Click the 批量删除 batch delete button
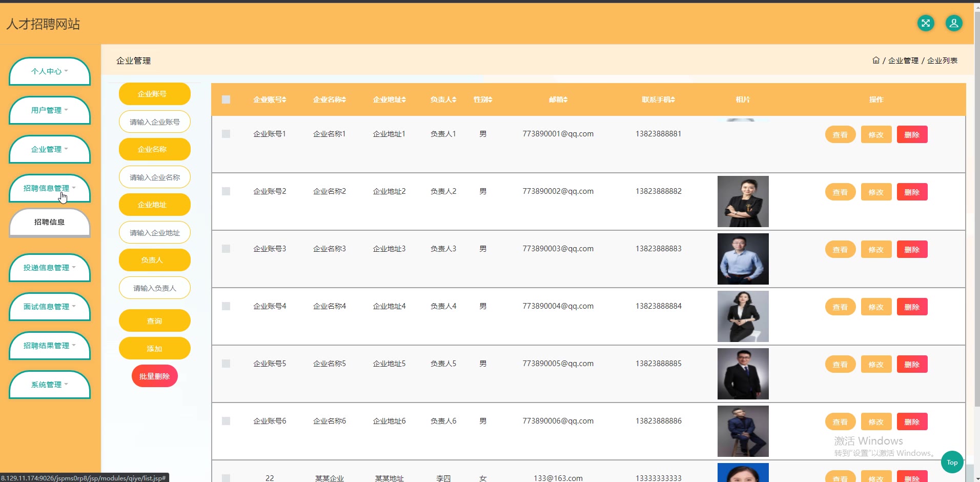Viewport: 980px width, 482px height. (x=155, y=376)
